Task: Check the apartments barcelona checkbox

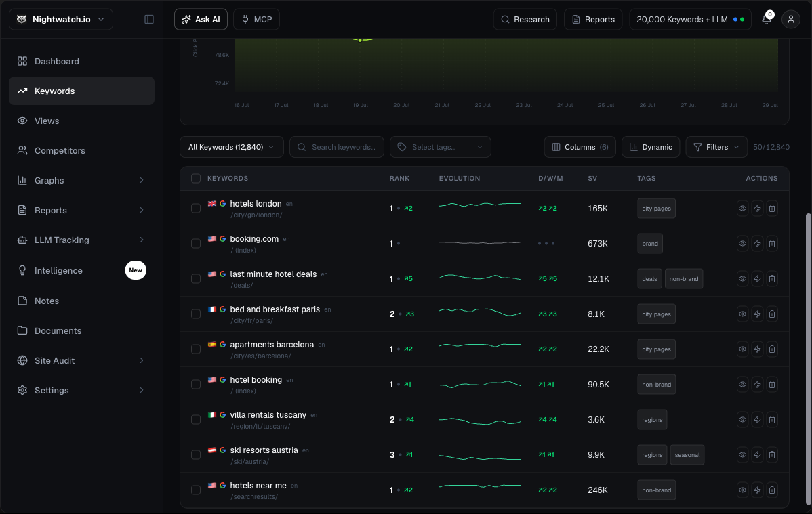Action: 196,349
